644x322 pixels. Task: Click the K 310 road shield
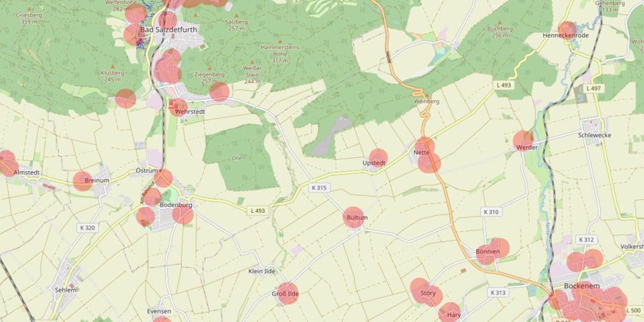tap(490, 212)
